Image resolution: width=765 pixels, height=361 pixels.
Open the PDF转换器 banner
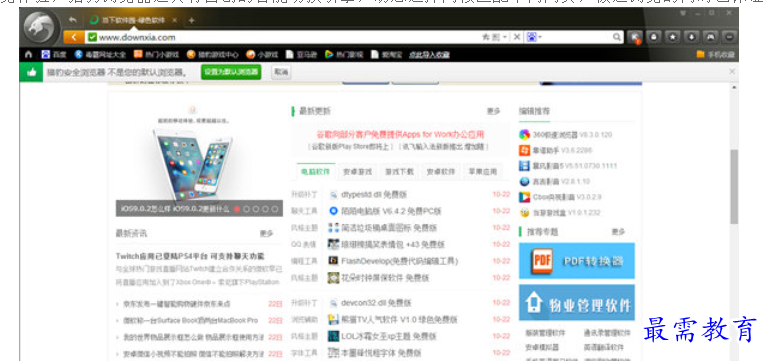577,261
